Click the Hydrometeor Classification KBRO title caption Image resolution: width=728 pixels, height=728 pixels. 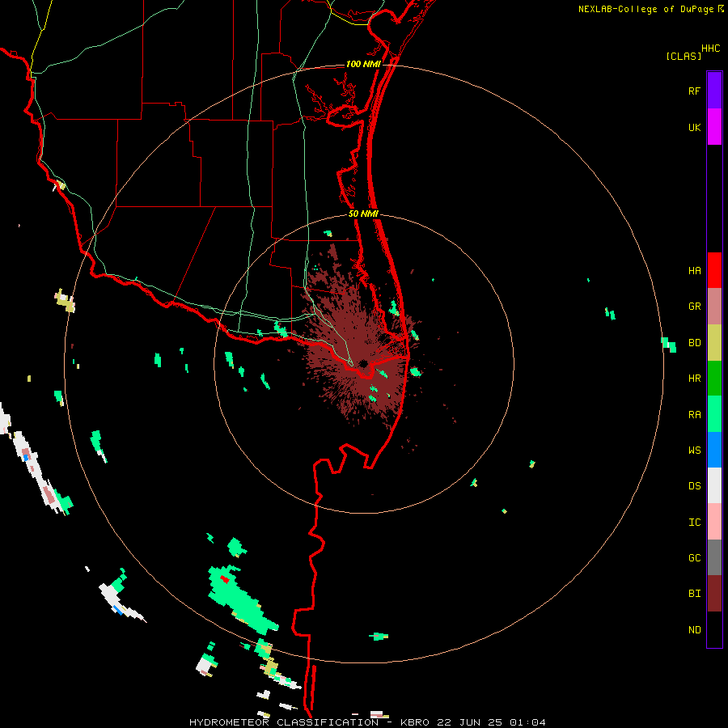367,722
